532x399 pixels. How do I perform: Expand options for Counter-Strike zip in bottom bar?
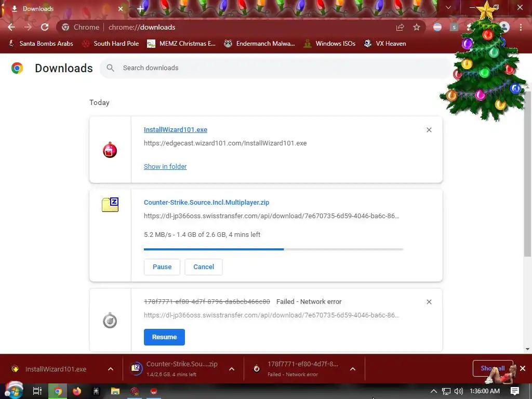click(232, 369)
